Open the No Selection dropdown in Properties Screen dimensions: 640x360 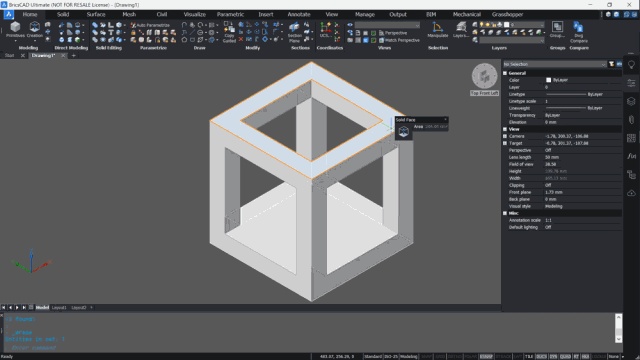tap(554, 64)
